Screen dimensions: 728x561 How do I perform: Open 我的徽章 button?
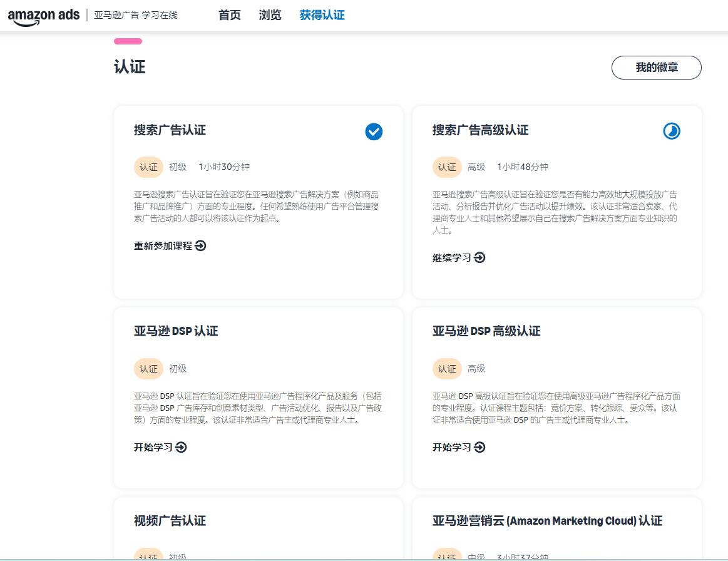point(657,68)
